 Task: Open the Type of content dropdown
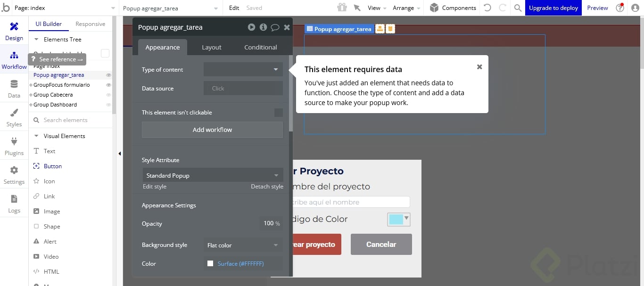243,70
